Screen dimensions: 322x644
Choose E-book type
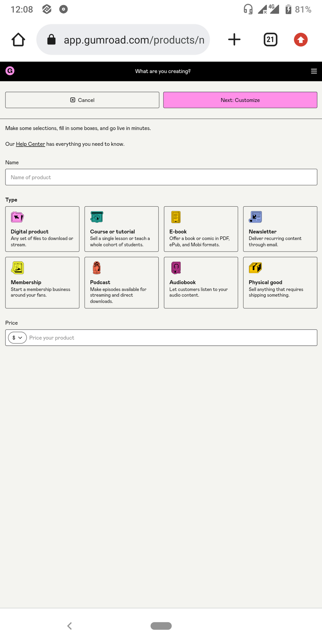(201, 229)
